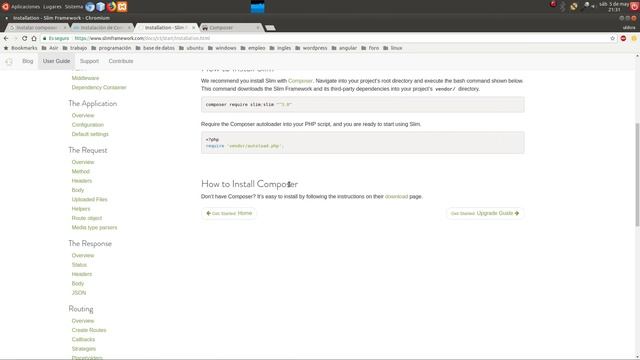
Task: Click the composer require code block
Action: coord(362,104)
